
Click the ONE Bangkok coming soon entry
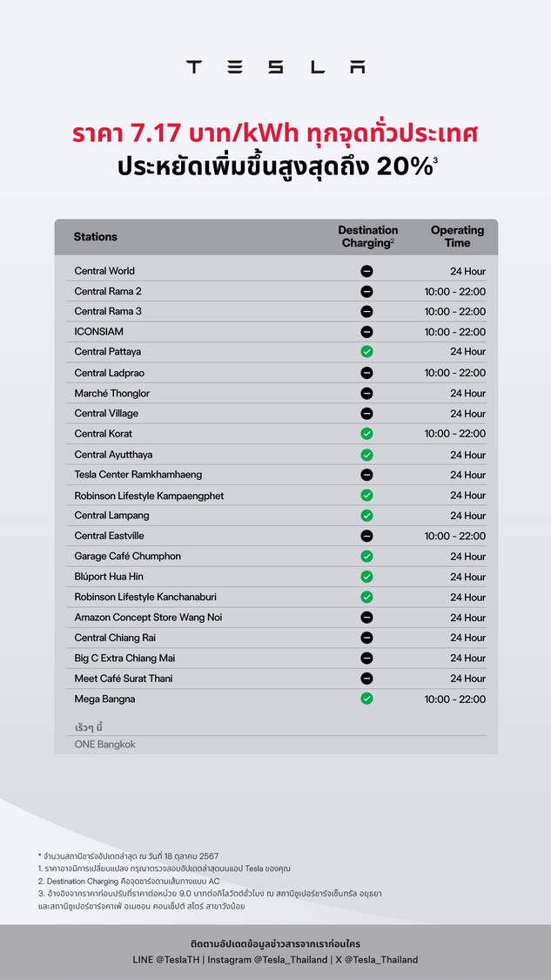[x=104, y=745]
